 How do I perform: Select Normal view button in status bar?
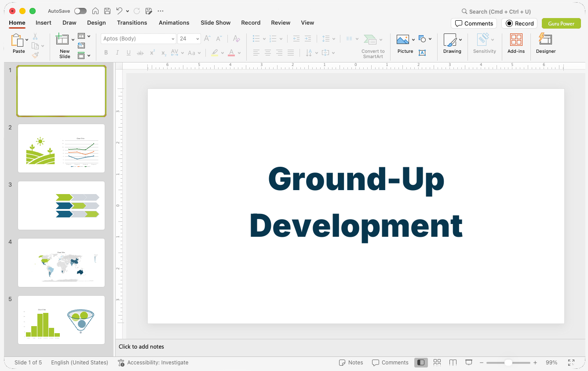(421, 363)
